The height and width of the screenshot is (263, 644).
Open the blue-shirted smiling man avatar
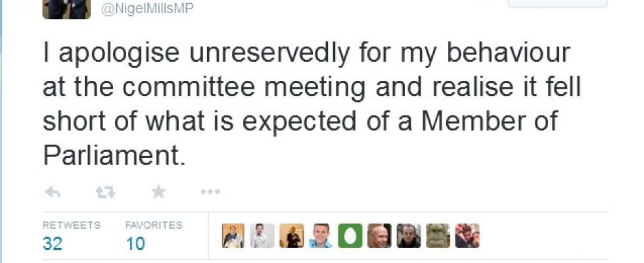point(321,235)
